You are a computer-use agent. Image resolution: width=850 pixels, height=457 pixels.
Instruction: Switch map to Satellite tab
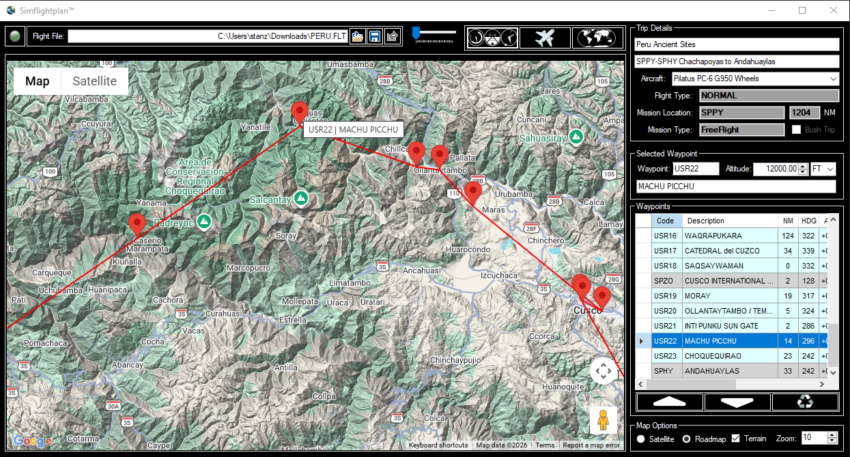pyautogui.click(x=94, y=81)
